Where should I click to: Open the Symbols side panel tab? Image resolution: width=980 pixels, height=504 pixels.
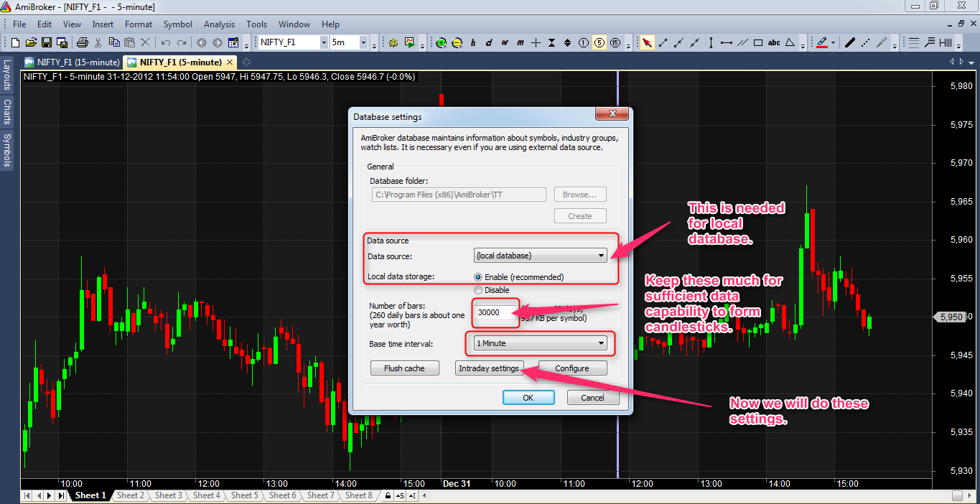click(x=6, y=150)
